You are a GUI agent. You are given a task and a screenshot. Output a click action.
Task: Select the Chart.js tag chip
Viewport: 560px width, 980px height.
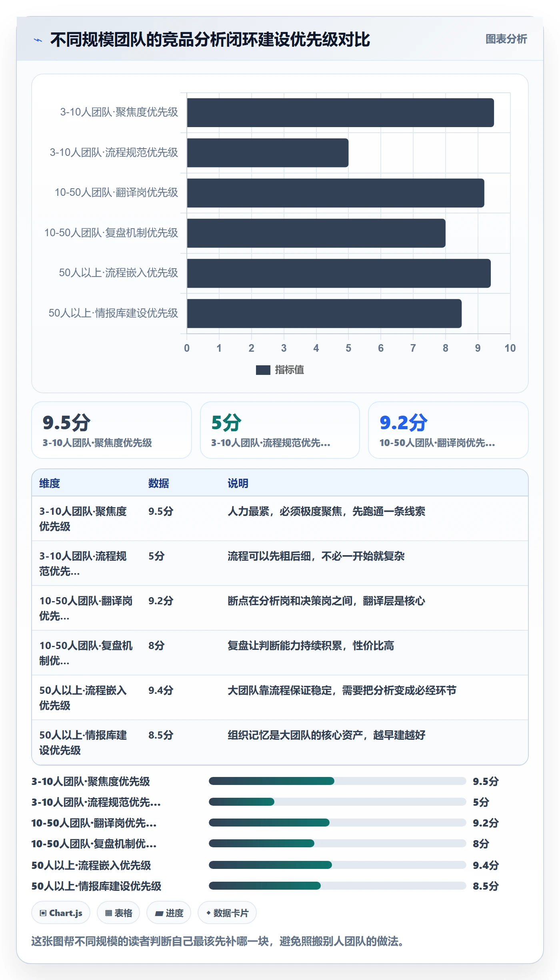pos(61,913)
